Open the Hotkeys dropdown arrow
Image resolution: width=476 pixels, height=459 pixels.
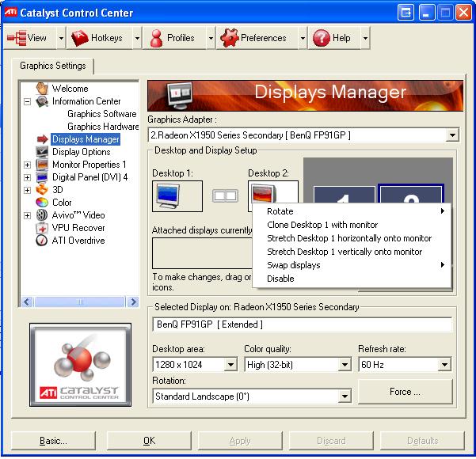click(x=138, y=38)
